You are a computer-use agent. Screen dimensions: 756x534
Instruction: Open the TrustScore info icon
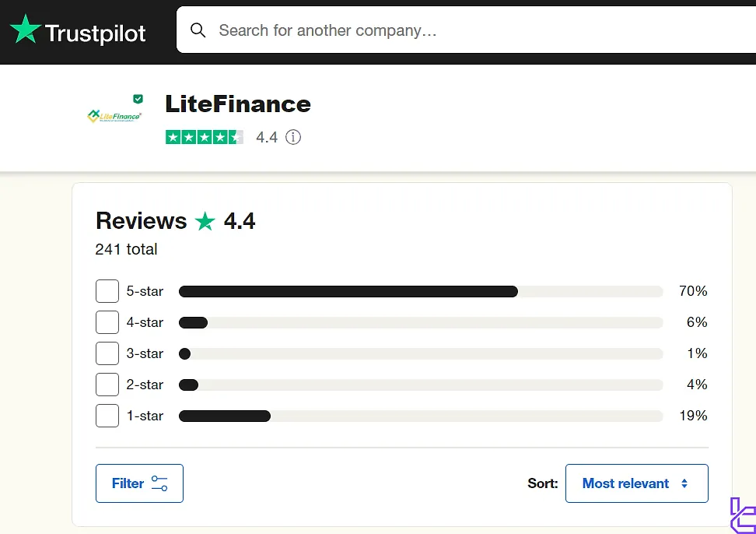coord(293,137)
